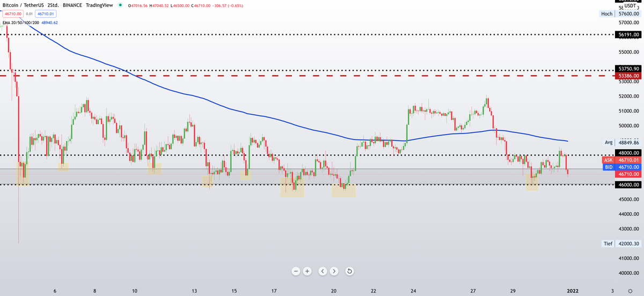Click the Avg 48849.86 price label
The height and width of the screenshot is (296, 644).
tap(622, 143)
